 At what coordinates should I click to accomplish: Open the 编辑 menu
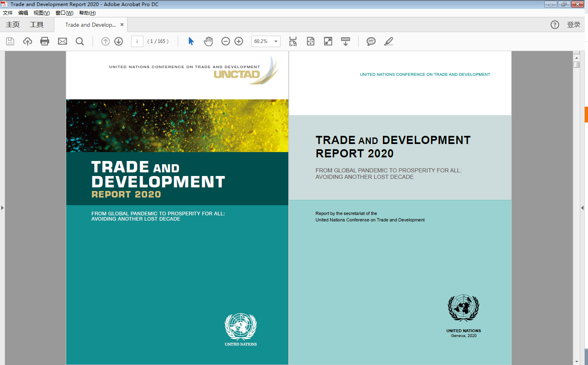point(23,13)
